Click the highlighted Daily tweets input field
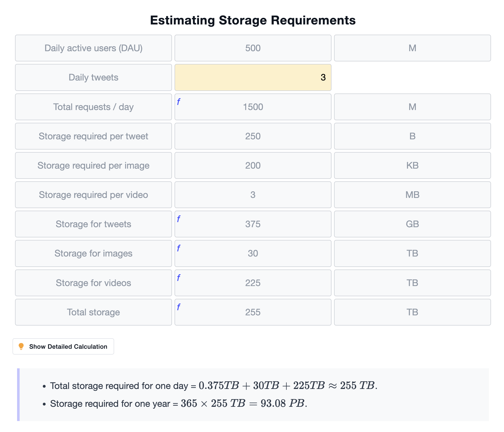 pyautogui.click(x=253, y=78)
